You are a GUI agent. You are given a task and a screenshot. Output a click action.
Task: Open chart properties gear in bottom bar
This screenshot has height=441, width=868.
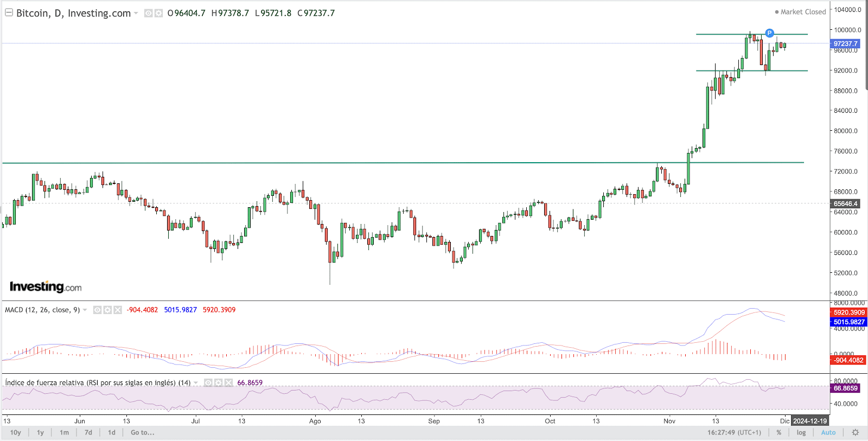pos(856,432)
